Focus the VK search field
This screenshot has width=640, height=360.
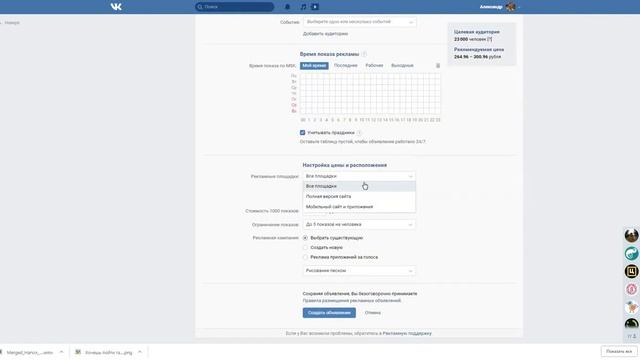(234, 7)
